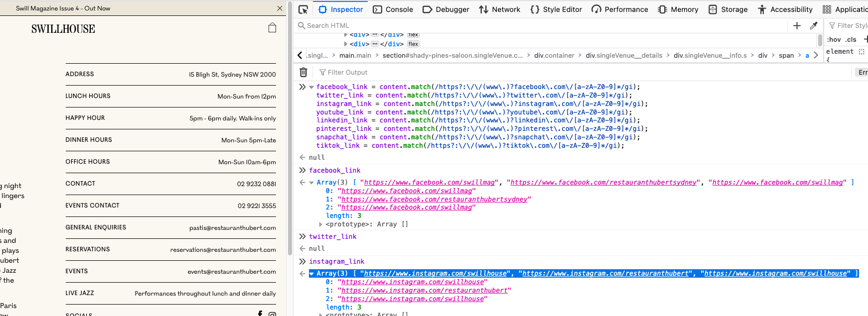Open facebook array item 0 swillmag link
This screenshot has height=316, width=868.
(x=407, y=191)
